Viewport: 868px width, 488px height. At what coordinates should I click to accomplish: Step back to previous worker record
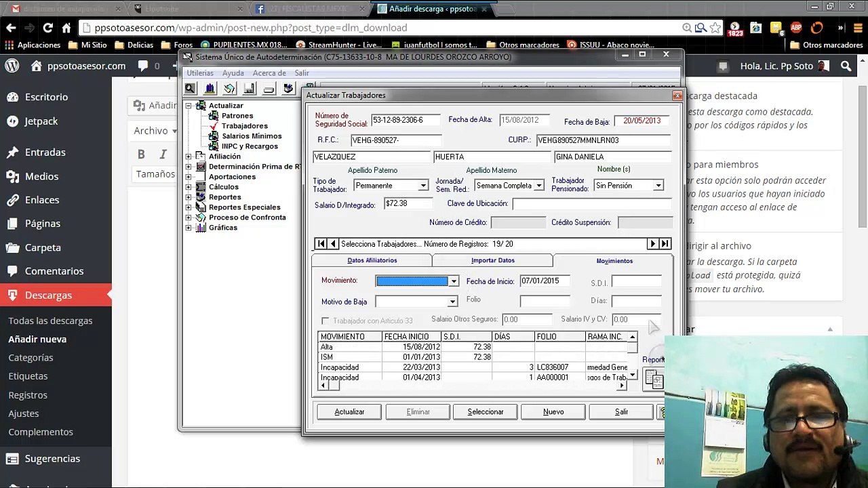[x=333, y=244]
